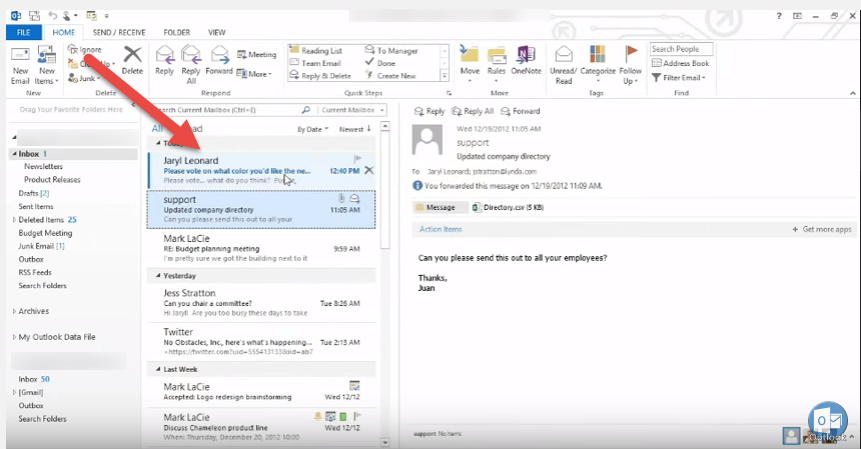Viewport: 861px width, 449px height.
Task: Apply the Done quick step
Action: (x=380, y=63)
